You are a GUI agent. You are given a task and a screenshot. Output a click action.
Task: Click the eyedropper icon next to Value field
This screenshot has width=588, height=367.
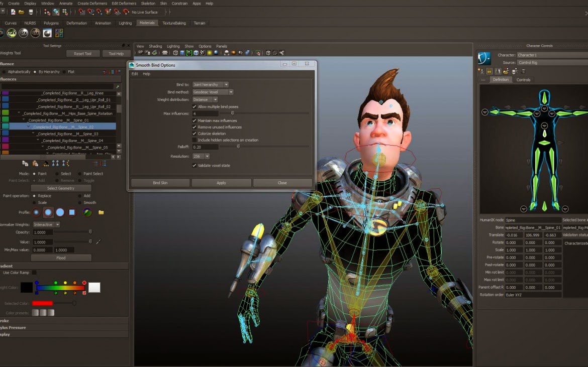99,241
